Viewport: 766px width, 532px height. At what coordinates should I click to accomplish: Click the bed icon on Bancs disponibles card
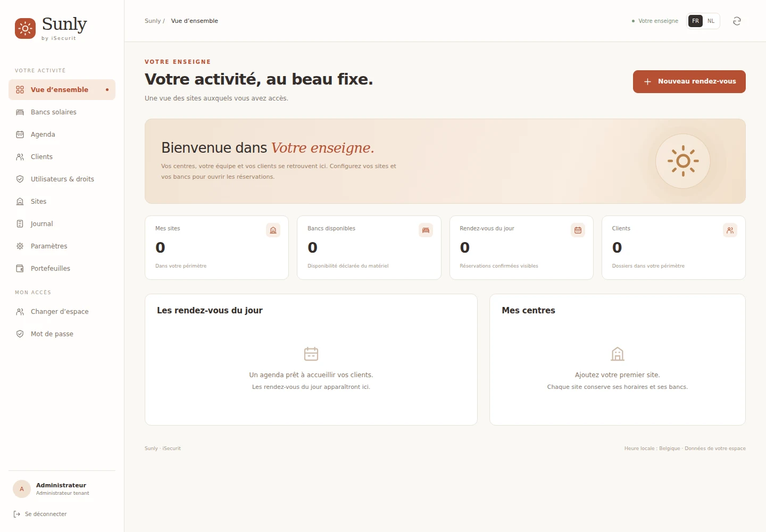pyautogui.click(x=426, y=230)
